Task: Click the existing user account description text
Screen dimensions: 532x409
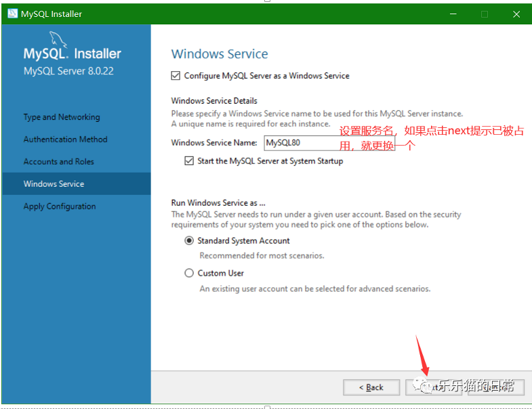Action: (x=315, y=288)
